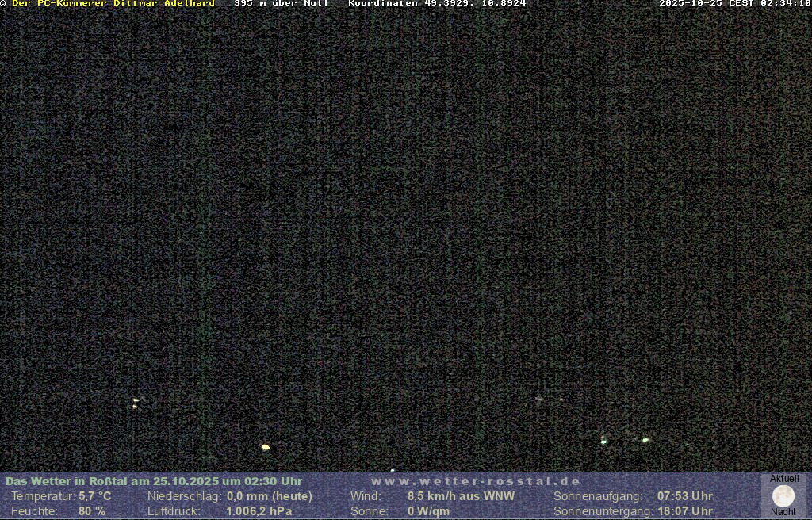Viewport: 812px width, 520px height.
Task: Click the yellow light near the bottom center-left
Action: pyautogui.click(x=266, y=447)
